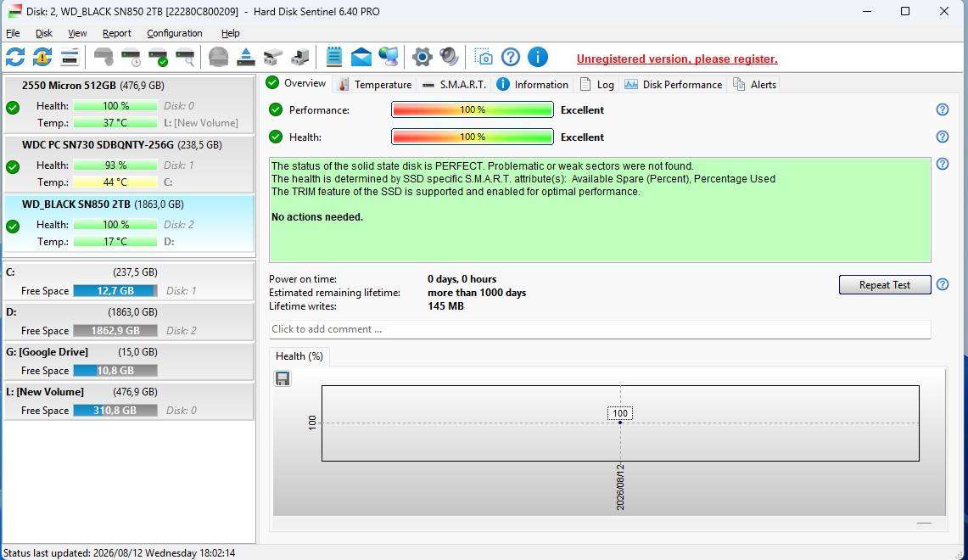Viewport: 968px width, 560px height.
Task: Click the Unregistered version, please register link
Action: click(677, 59)
